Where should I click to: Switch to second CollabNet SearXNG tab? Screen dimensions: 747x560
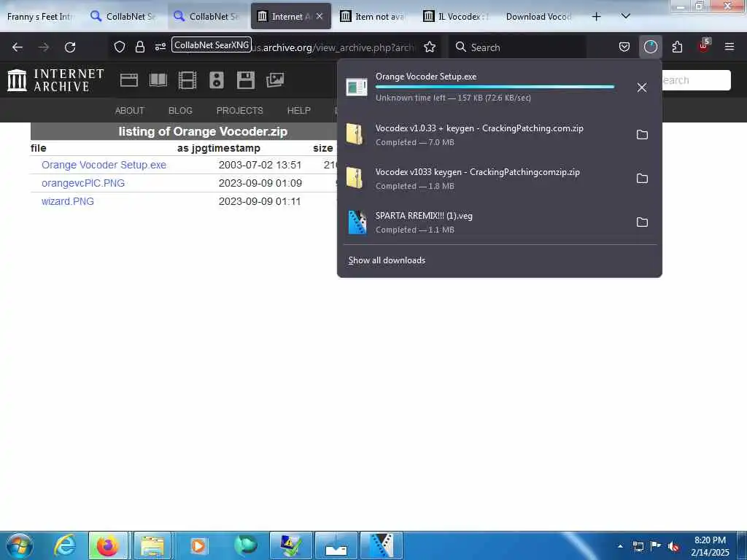coord(207,17)
